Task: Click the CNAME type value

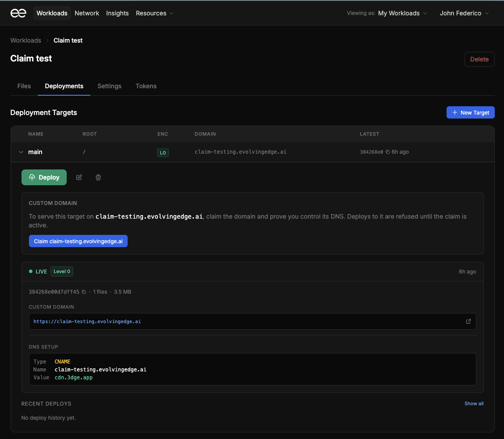Action: click(x=62, y=361)
